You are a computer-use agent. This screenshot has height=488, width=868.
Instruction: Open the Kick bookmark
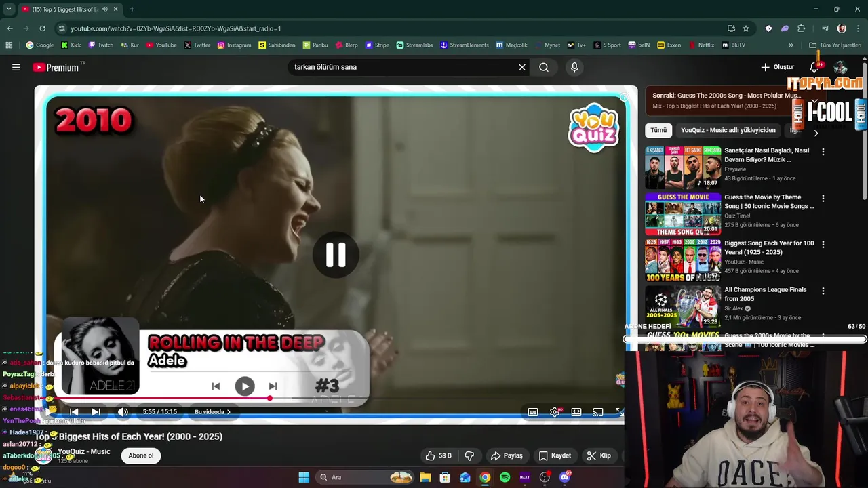[x=71, y=45]
